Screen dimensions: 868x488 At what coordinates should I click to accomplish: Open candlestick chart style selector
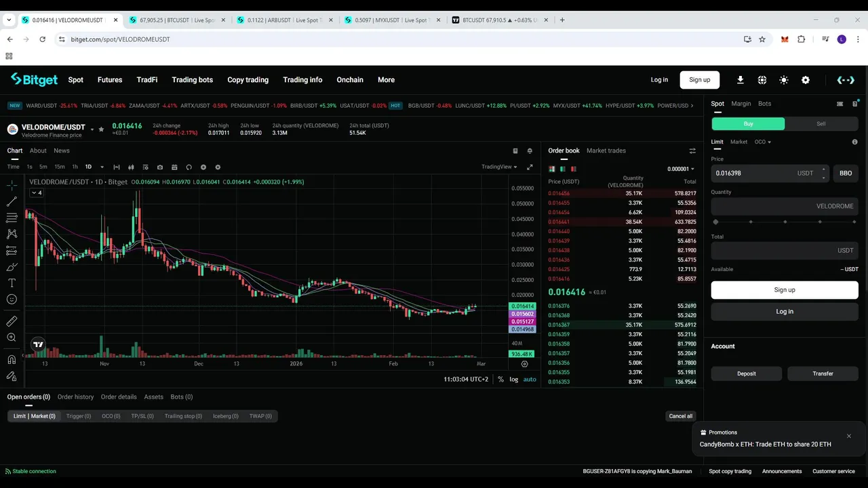[x=131, y=167]
